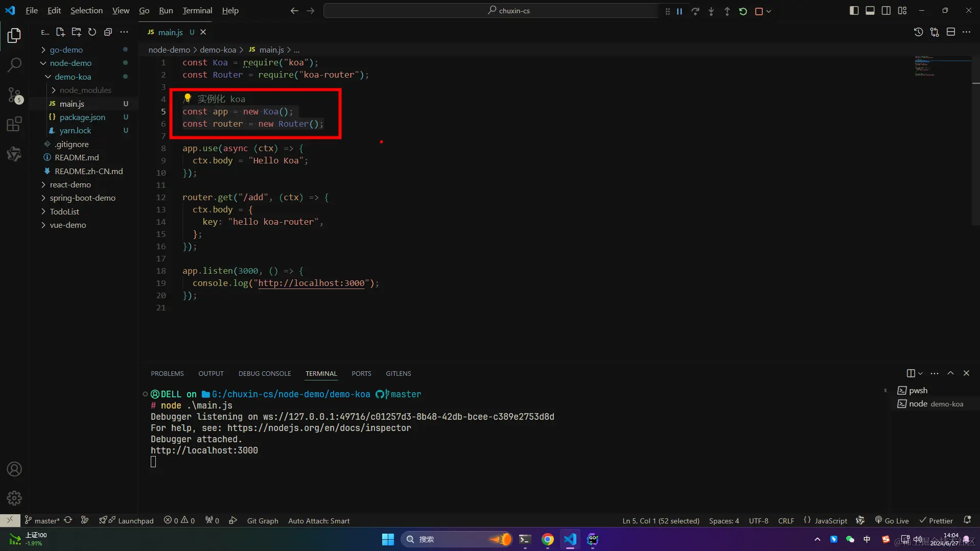The height and width of the screenshot is (551, 980).
Task: Open Source Control view with badge
Action: (14, 95)
